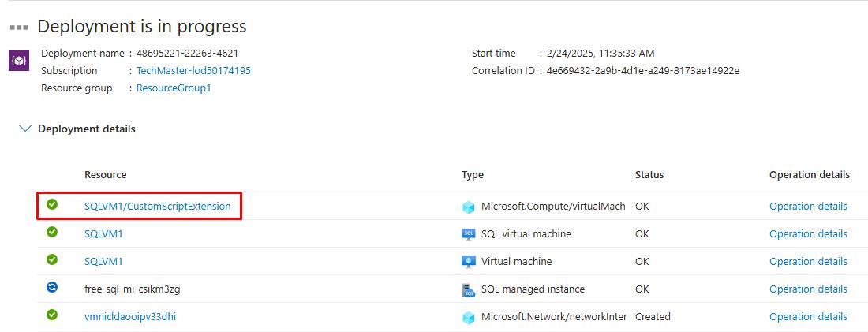
Task: Open the TechMaster-lod50174195 subscription link
Action: (193, 71)
